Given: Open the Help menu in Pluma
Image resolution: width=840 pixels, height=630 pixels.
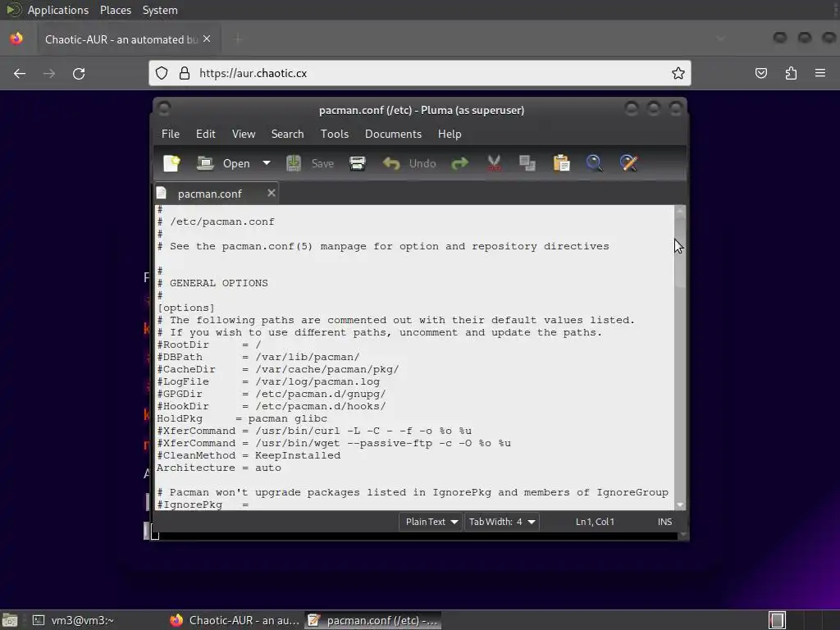Looking at the screenshot, I should (450, 134).
